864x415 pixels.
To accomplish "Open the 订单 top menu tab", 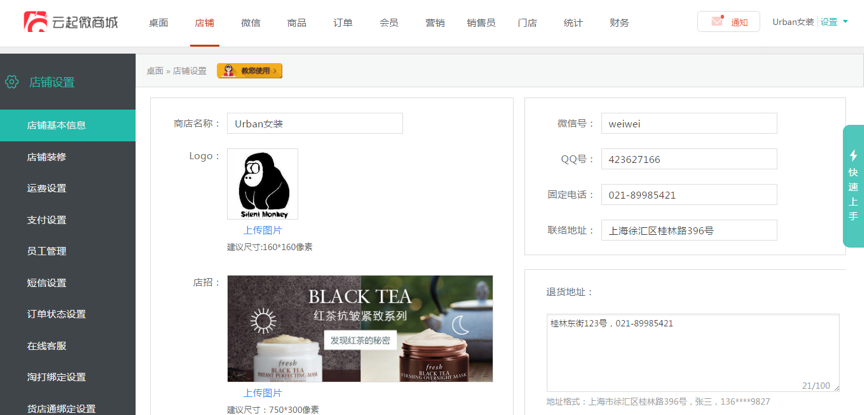I will pos(342,22).
